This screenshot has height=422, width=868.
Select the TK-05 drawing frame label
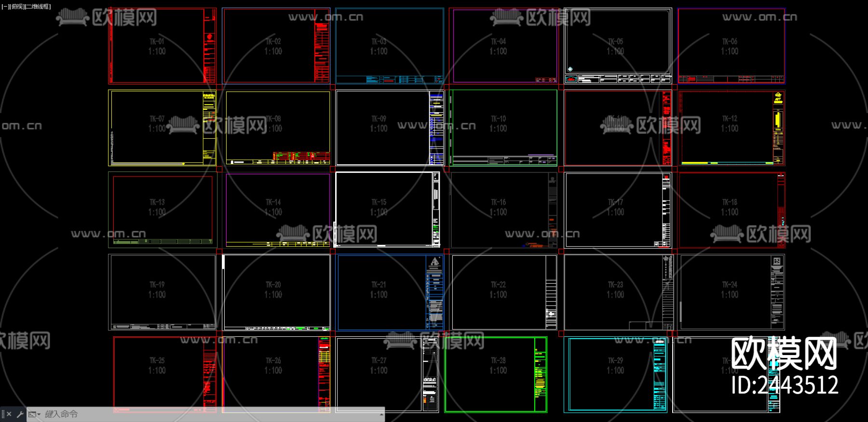pos(615,41)
